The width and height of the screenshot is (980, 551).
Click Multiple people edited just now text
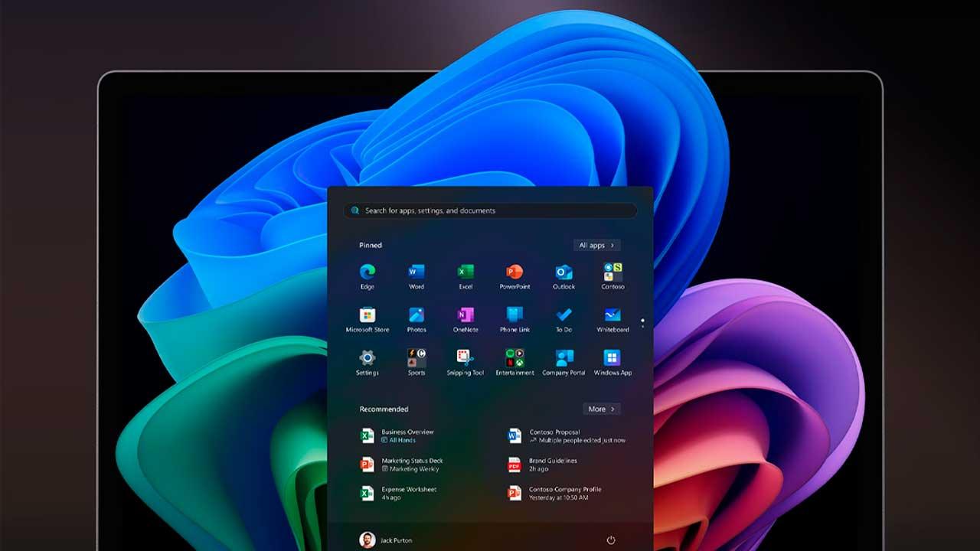coord(582,440)
